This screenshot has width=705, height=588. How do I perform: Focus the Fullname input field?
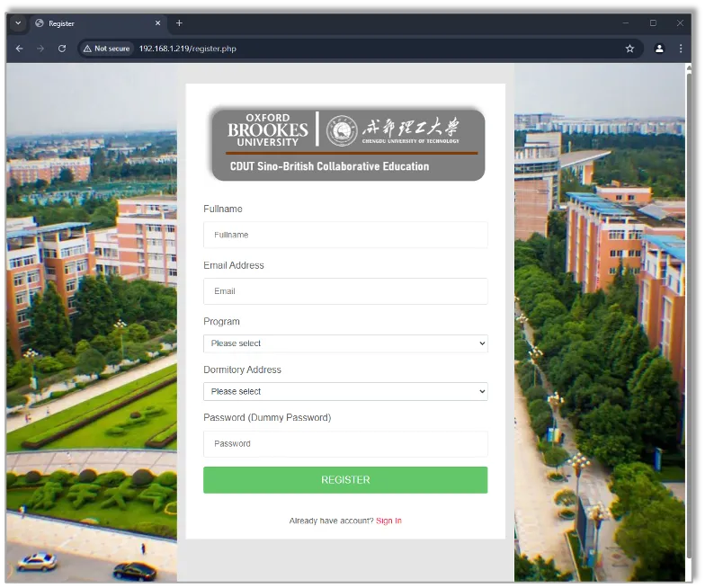[345, 235]
